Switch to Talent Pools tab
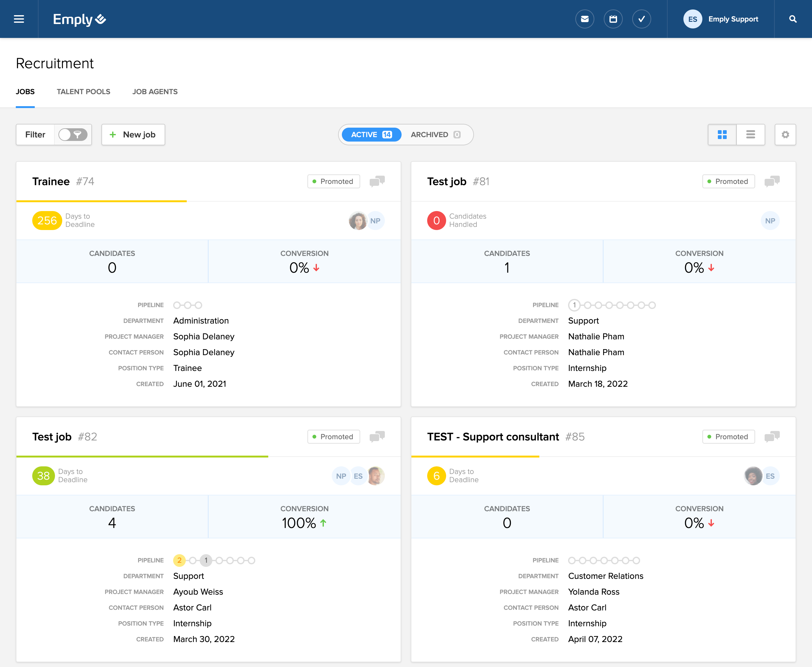This screenshot has width=812, height=667. click(x=83, y=91)
